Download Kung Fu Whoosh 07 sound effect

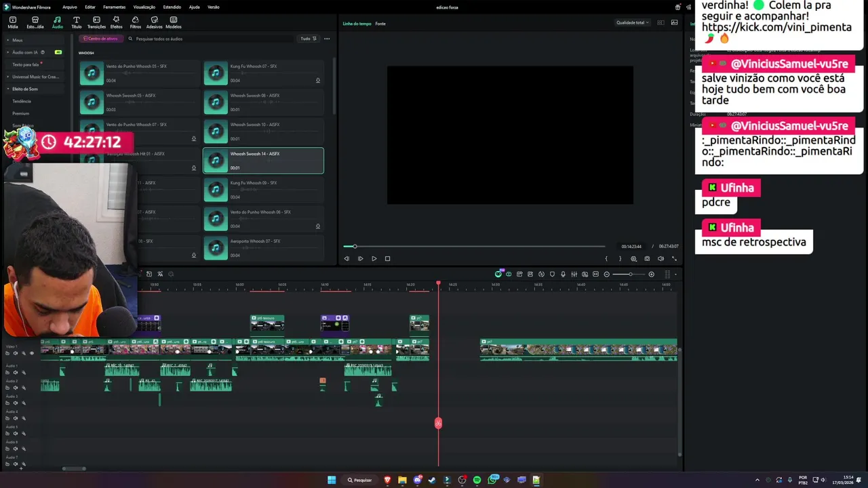[317, 81]
